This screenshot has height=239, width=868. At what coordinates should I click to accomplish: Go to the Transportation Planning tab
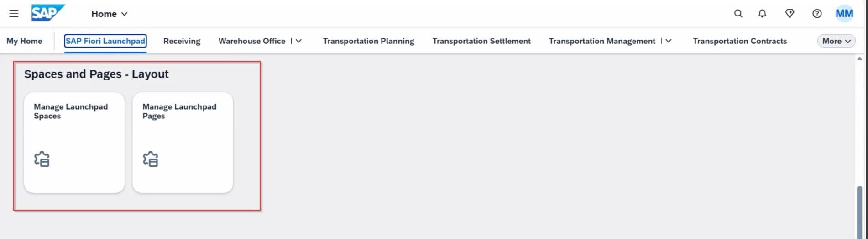tap(368, 41)
